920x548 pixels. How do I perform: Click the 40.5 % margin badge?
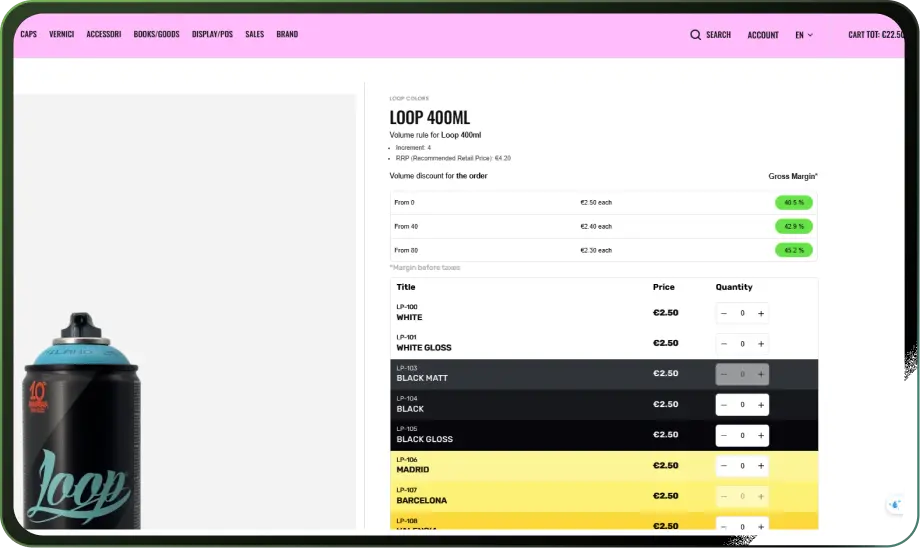pos(794,202)
